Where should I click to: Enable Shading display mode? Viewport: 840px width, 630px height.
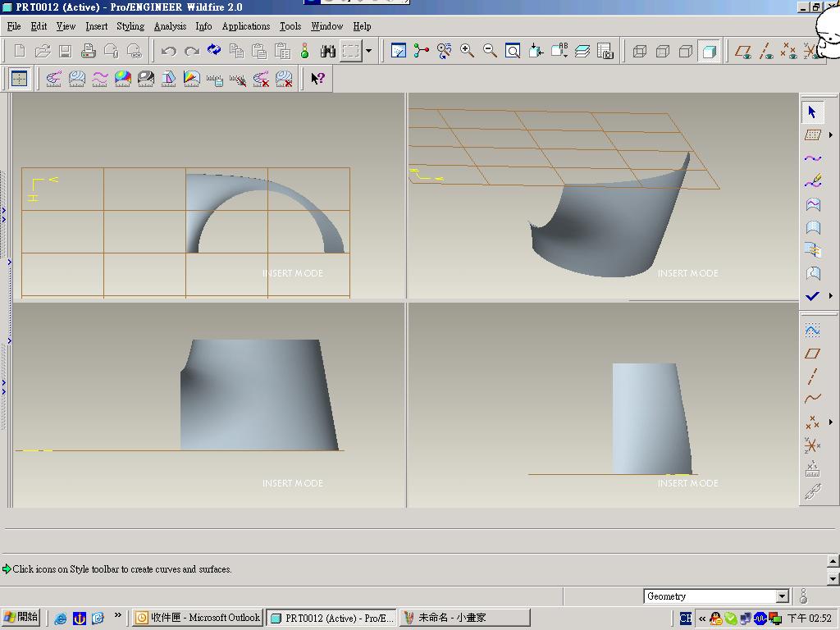click(x=709, y=51)
